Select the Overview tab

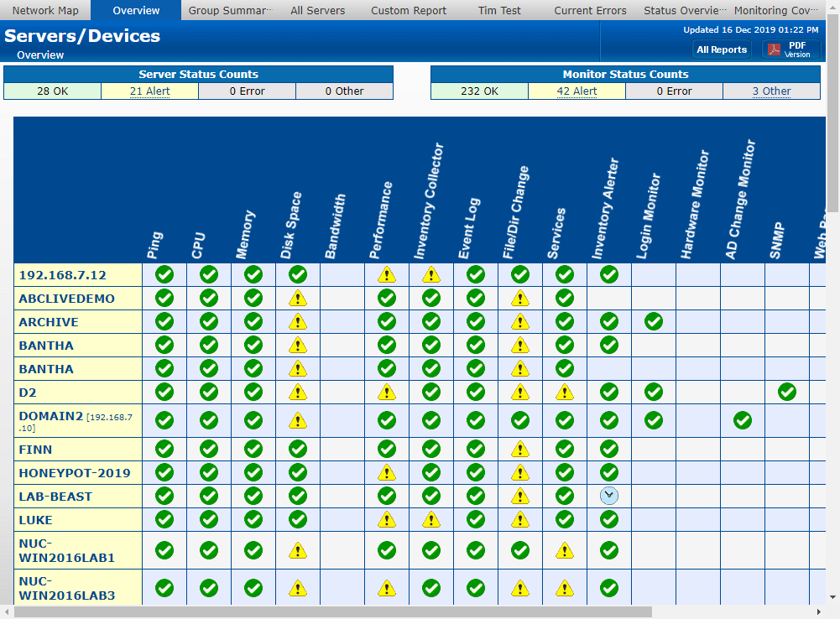pos(136,10)
